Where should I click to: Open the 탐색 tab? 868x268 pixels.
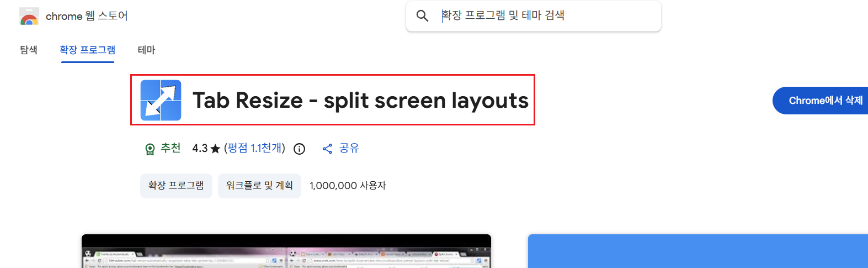pyautogui.click(x=29, y=50)
